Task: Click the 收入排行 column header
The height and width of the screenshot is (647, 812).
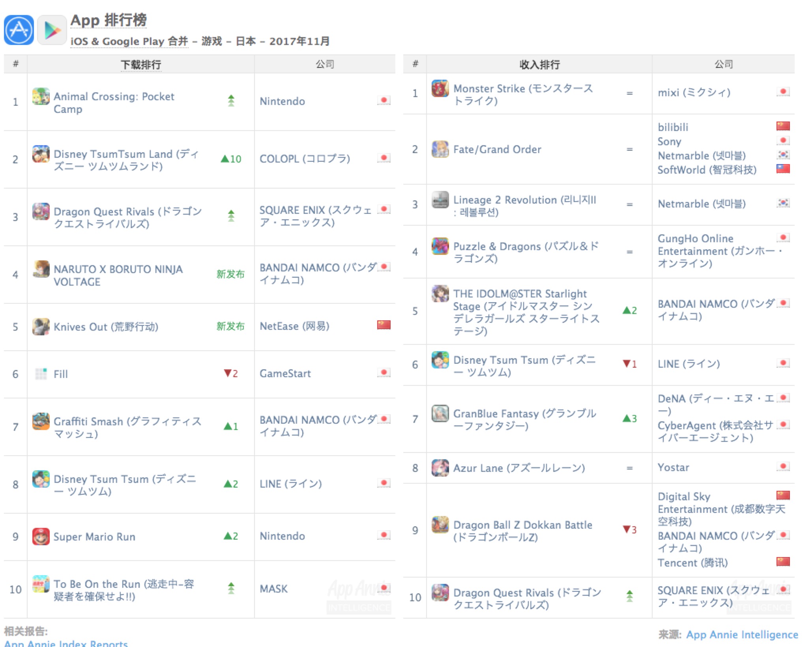Action: click(x=539, y=64)
